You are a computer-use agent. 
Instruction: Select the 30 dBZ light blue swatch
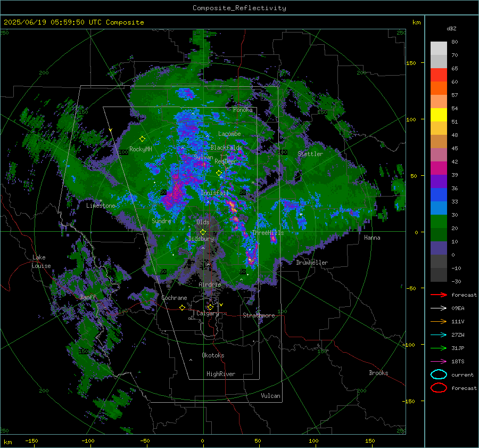coord(439,208)
